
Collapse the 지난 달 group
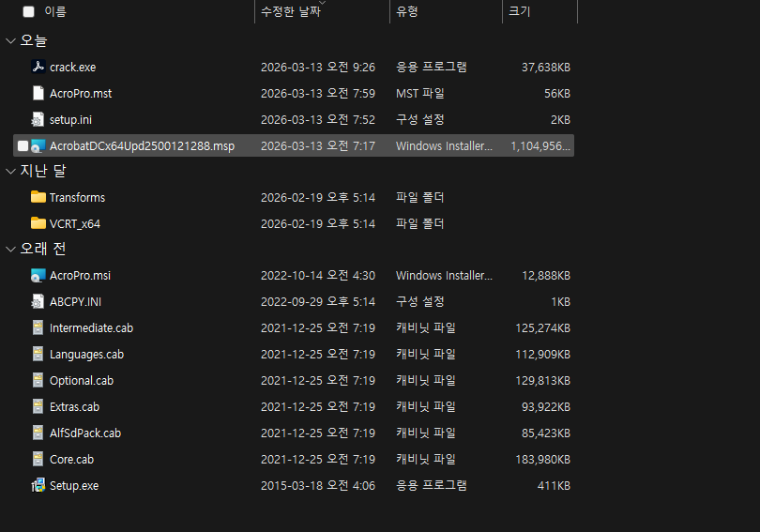[x=10, y=171]
